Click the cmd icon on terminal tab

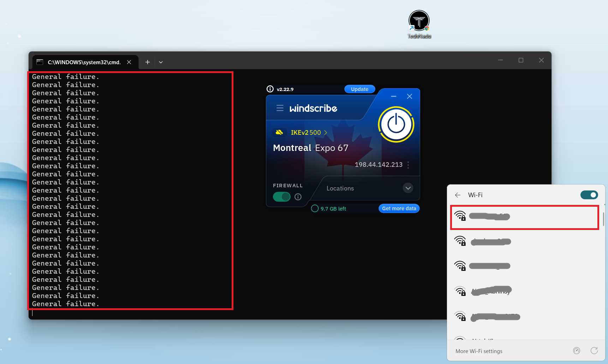click(40, 62)
